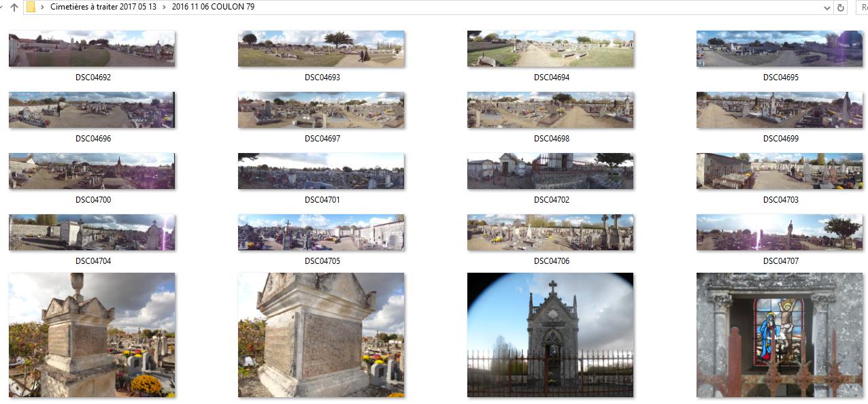Select panorama thumbnail DSC04695

[780, 48]
